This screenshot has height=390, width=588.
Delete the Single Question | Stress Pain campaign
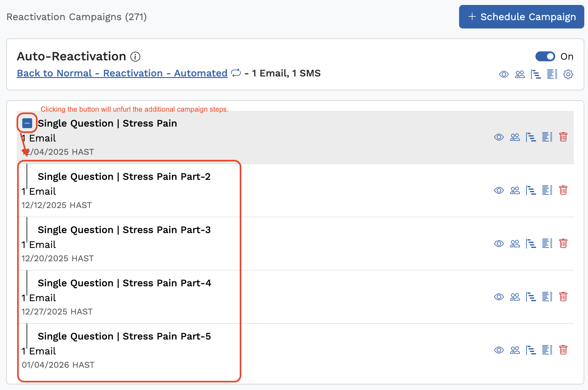point(563,137)
